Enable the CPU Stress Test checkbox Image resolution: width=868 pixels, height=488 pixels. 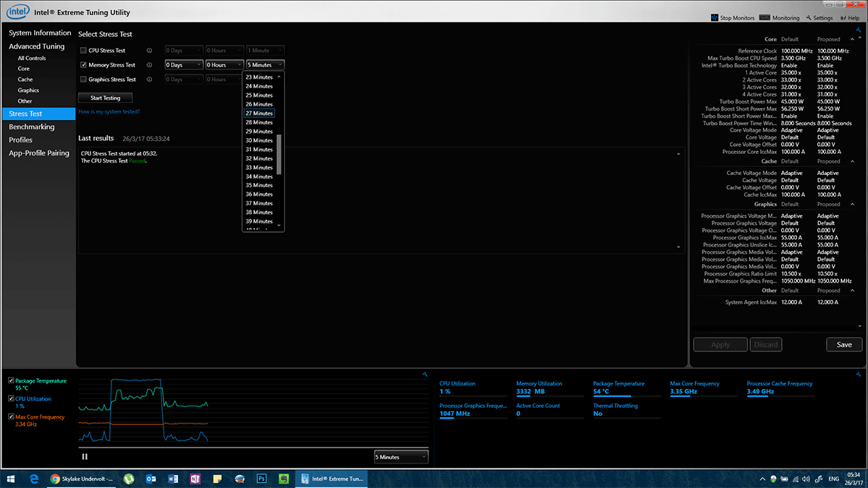pos(83,51)
